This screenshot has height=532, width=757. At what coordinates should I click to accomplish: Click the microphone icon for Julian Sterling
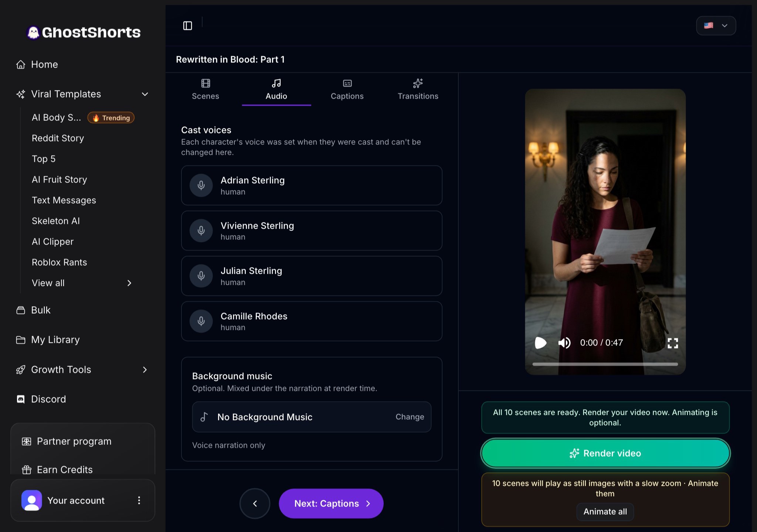pyautogui.click(x=201, y=276)
